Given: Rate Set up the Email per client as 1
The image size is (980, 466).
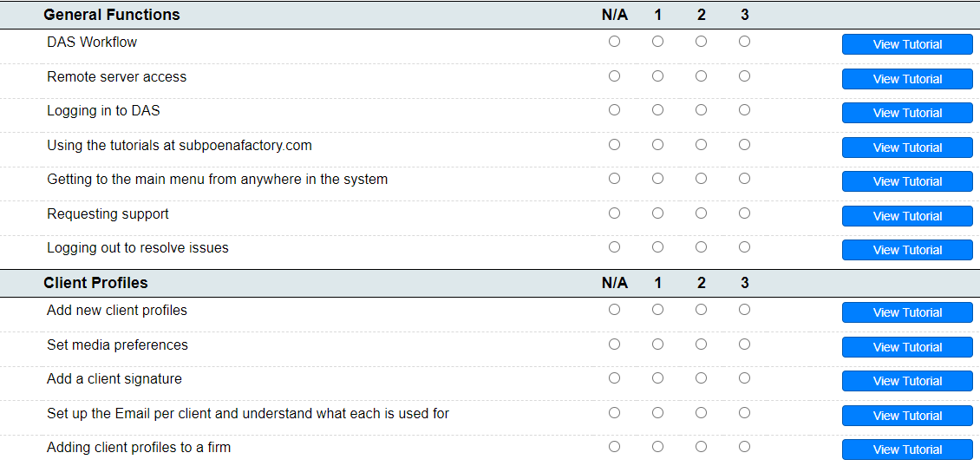Looking at the screenshot, I should coord(657,413).
